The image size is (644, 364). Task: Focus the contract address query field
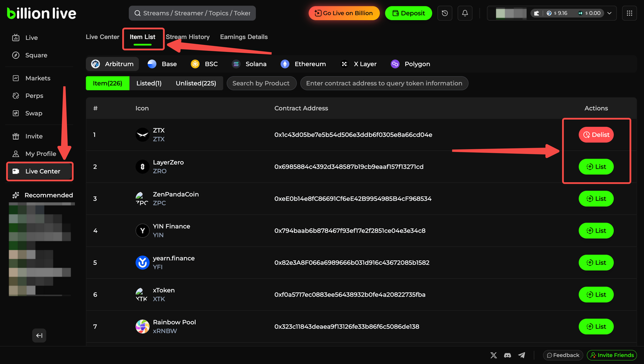coord(384,83)
